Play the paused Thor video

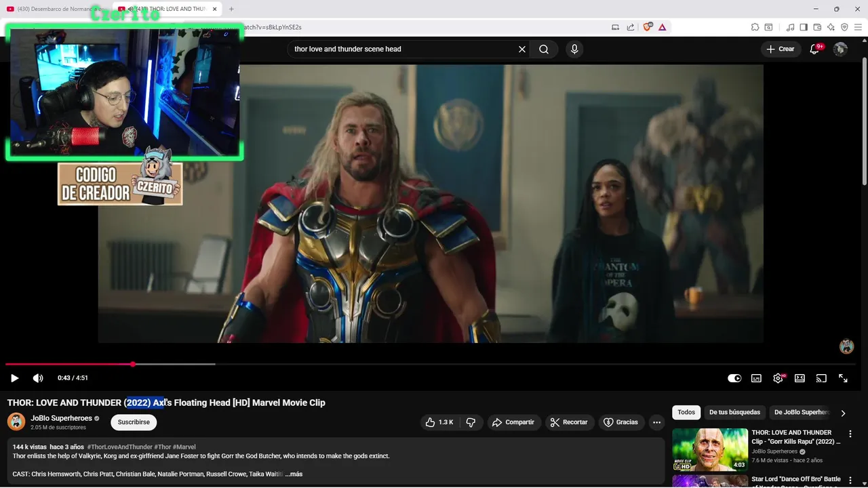14,378
